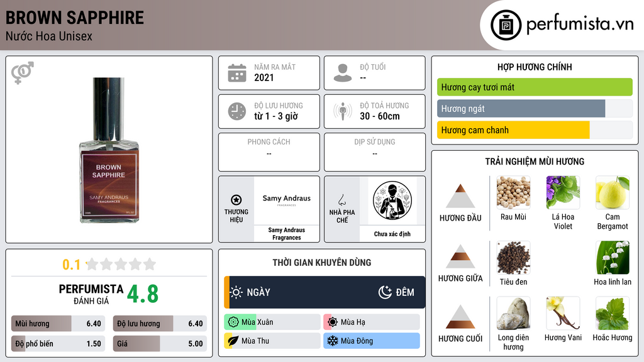
Task: Select the Hoắc Hương note image
Action: point(613,314)
